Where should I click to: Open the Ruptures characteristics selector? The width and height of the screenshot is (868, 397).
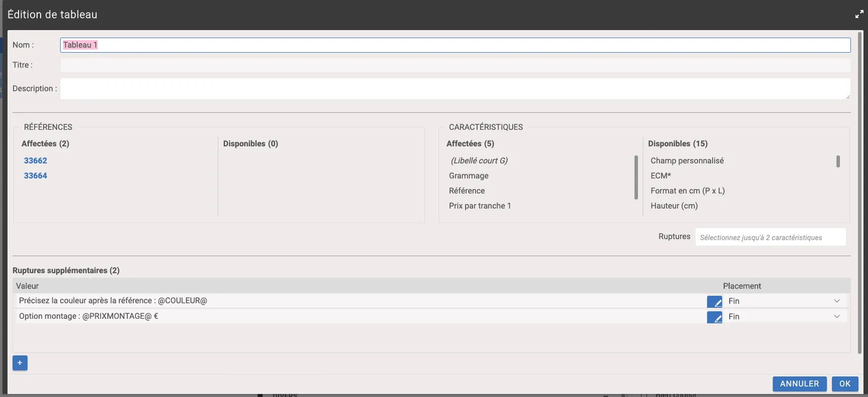770,238
